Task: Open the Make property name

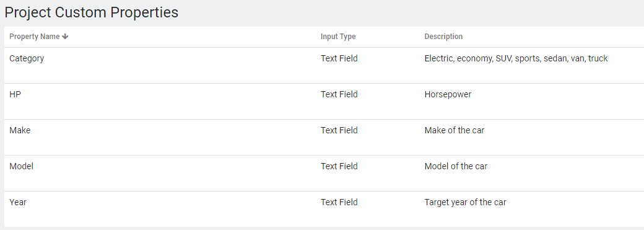Action: tap(20, 130)
